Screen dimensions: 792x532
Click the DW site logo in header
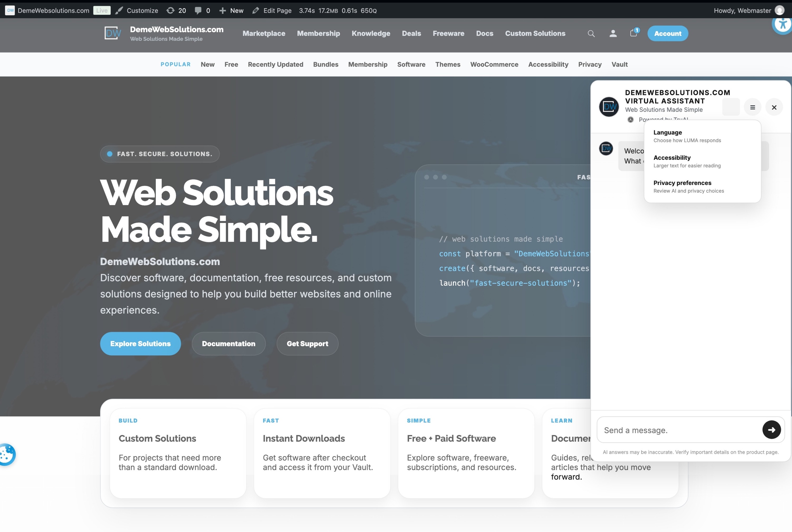coord(112,33)
